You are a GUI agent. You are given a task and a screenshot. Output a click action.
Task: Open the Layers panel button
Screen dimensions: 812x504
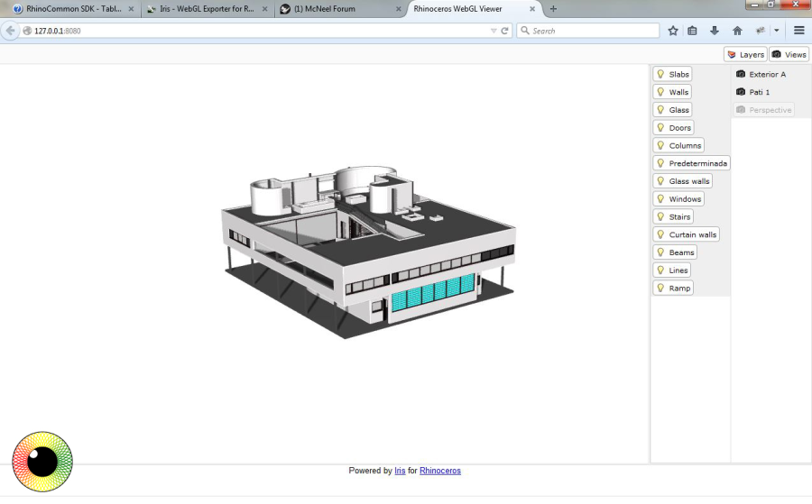click(745, 54)
